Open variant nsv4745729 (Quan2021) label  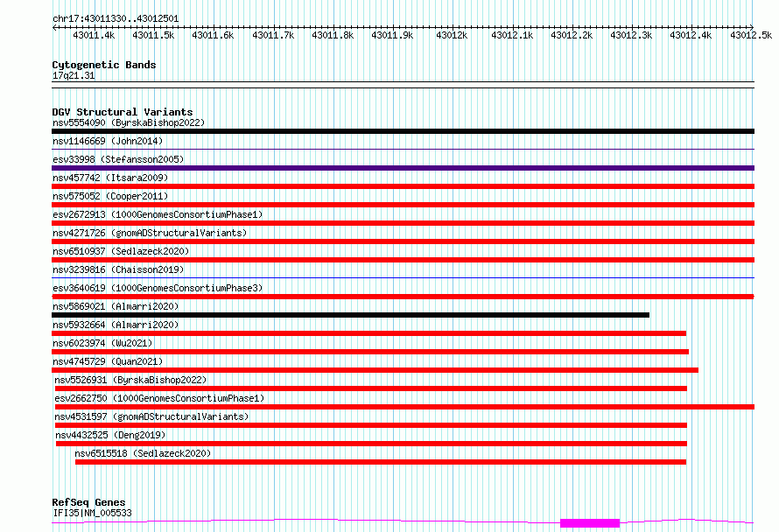click(x=108, y=361)
